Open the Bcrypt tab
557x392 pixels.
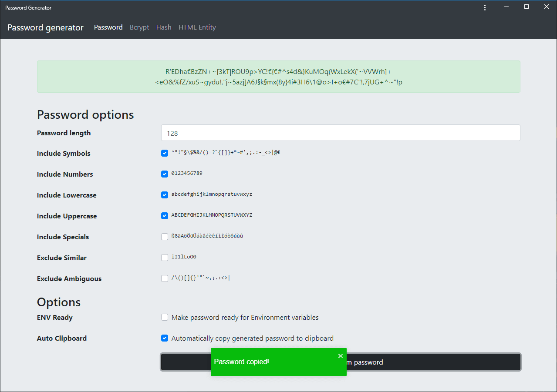[139, 27]
